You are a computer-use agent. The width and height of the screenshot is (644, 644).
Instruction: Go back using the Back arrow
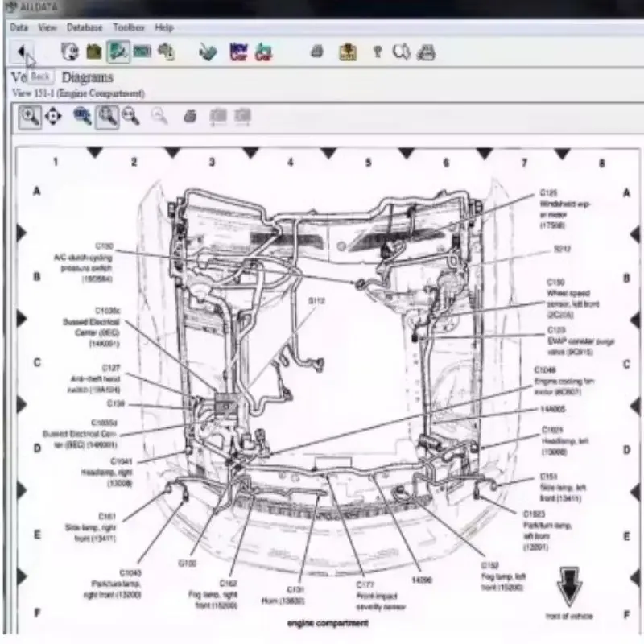click(x=22, y=52)
